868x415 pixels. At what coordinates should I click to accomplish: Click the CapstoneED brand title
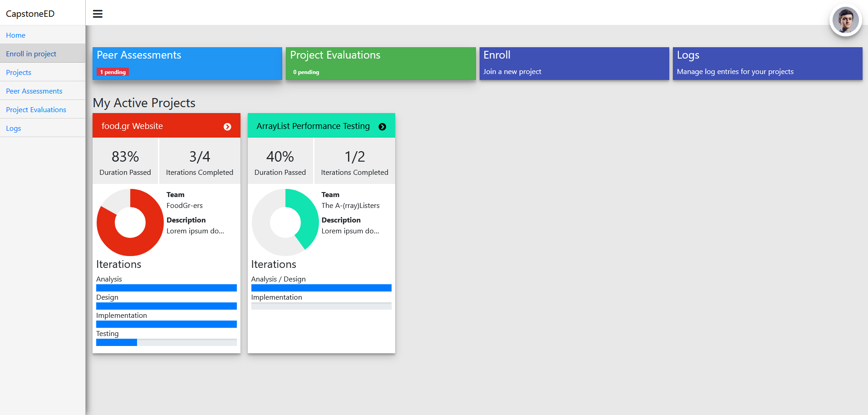coord(30,14)
